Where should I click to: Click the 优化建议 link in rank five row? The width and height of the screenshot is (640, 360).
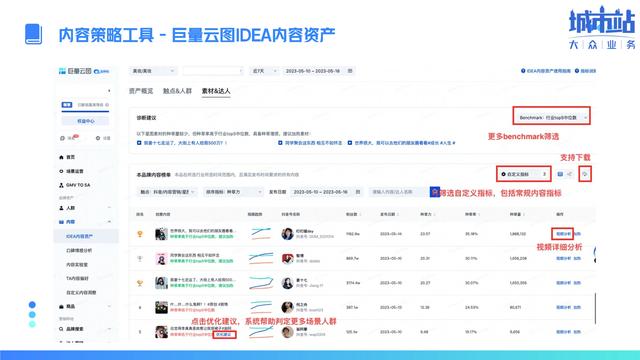coord(224,335)
